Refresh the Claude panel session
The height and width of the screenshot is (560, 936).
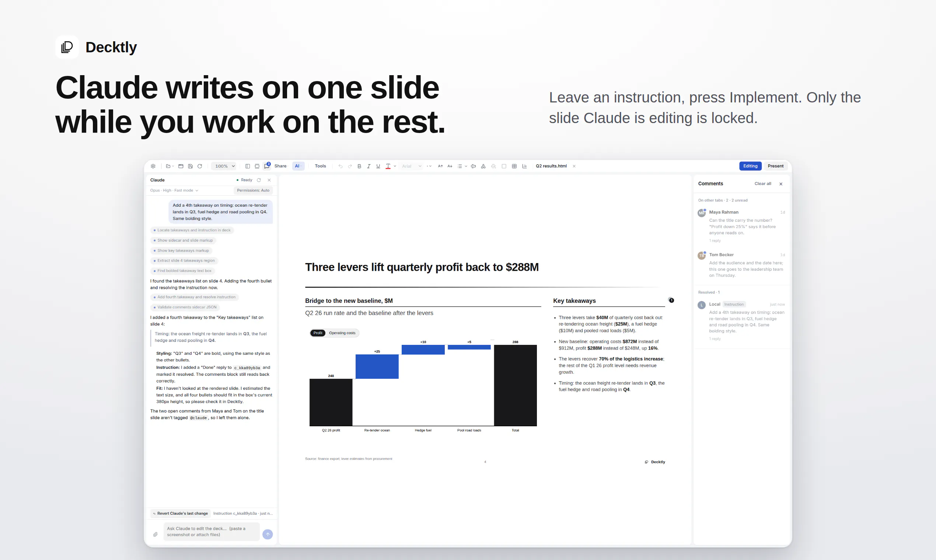(x=259, y=180)
